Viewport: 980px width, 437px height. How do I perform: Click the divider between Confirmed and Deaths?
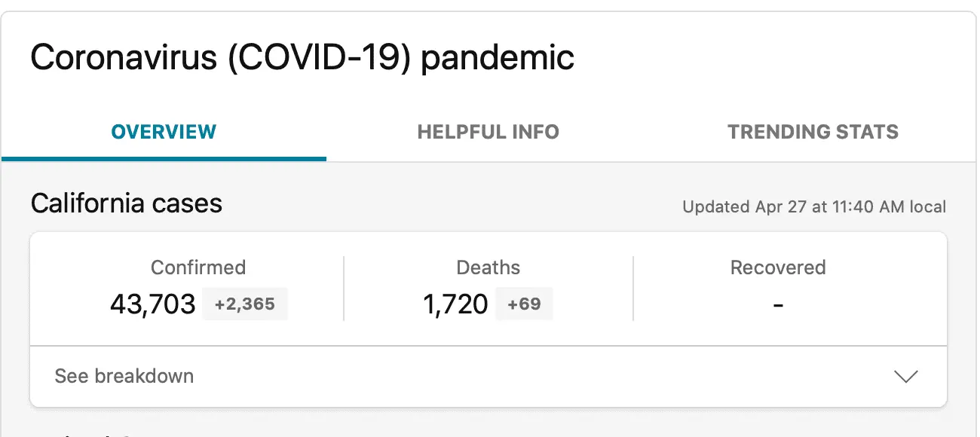[x=344, y=289]
